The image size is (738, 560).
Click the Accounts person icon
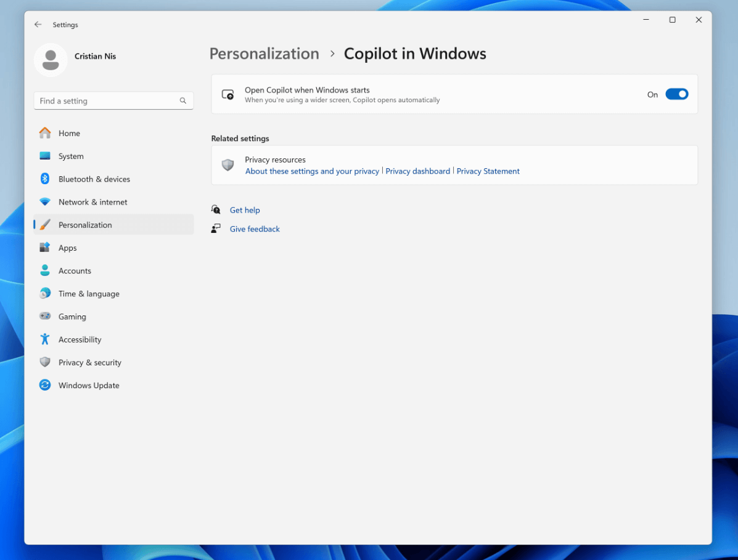point(45,270)
